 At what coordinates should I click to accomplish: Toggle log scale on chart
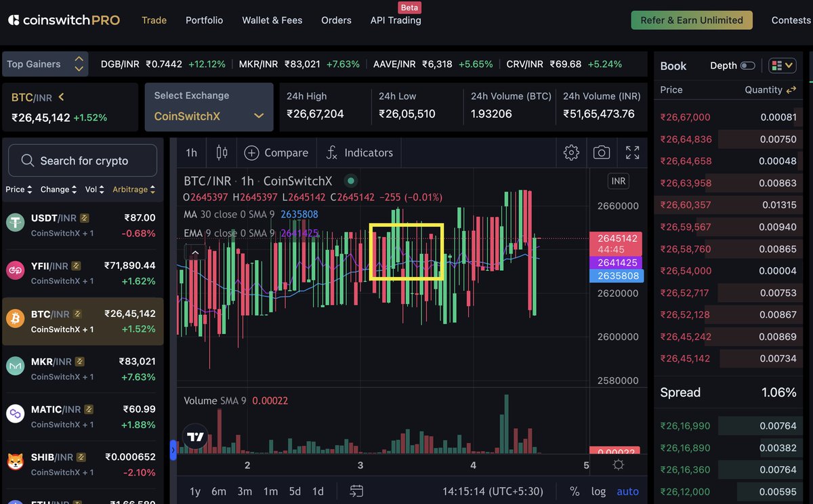[x=598, y=491]
